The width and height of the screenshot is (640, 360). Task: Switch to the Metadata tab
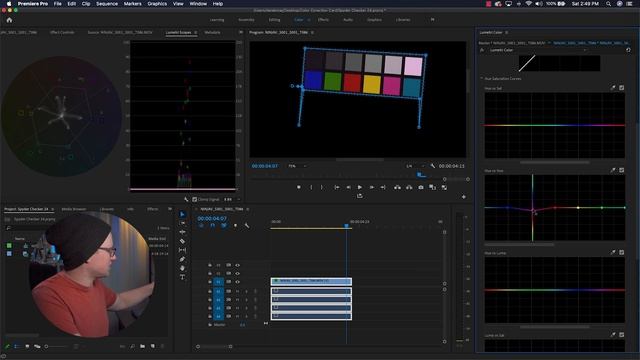[x=212, y=32]
